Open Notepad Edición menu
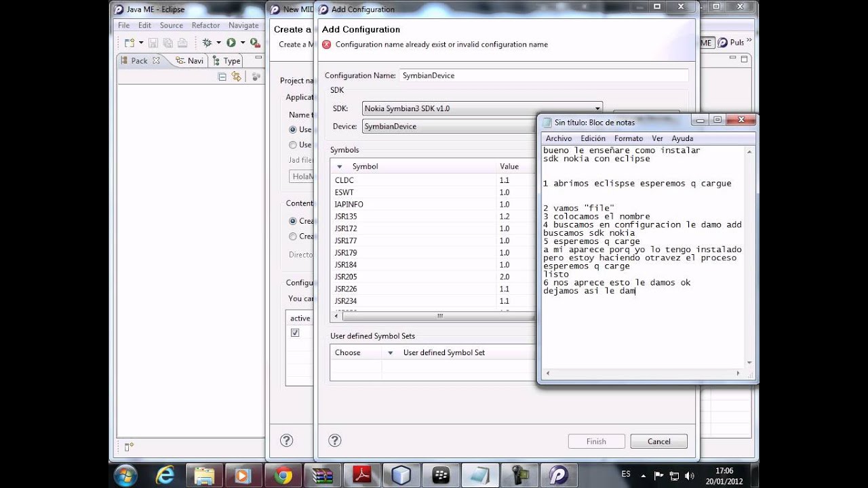 click(593, 138)
